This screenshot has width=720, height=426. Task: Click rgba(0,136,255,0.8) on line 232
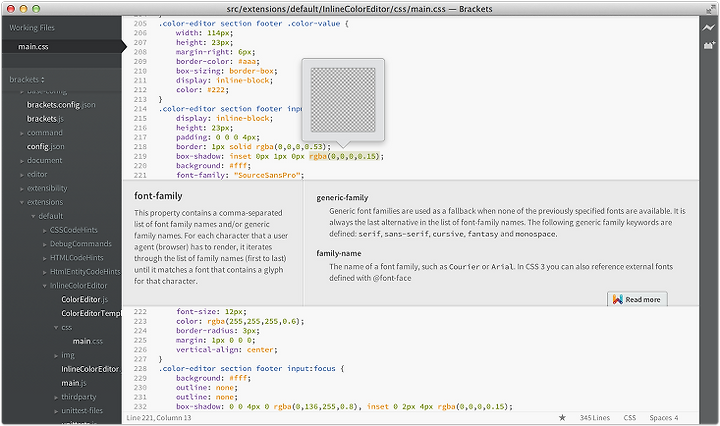click(x=315, y=406)
